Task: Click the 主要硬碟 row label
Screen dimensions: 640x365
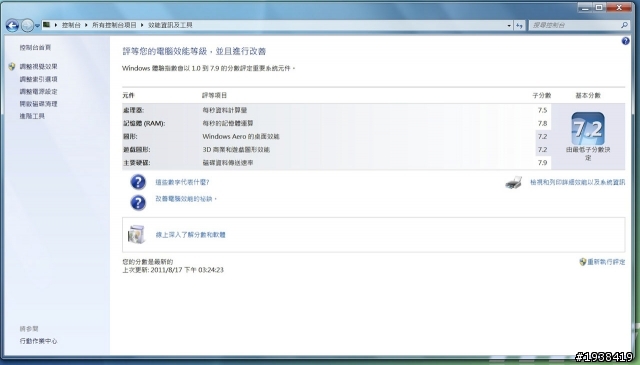Action: pos(137,162)
